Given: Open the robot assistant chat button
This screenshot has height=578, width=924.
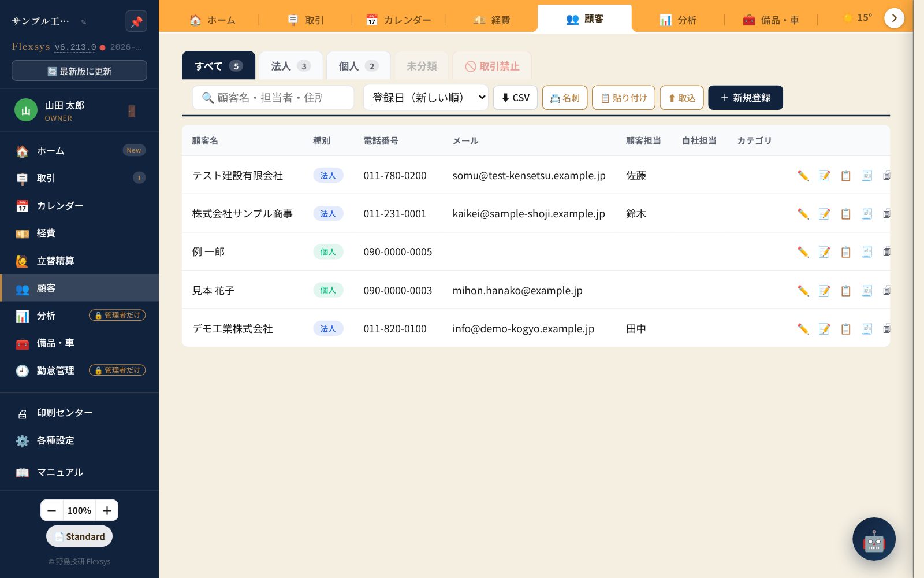Looking at the screenshot, I should [x=874, y=539].
